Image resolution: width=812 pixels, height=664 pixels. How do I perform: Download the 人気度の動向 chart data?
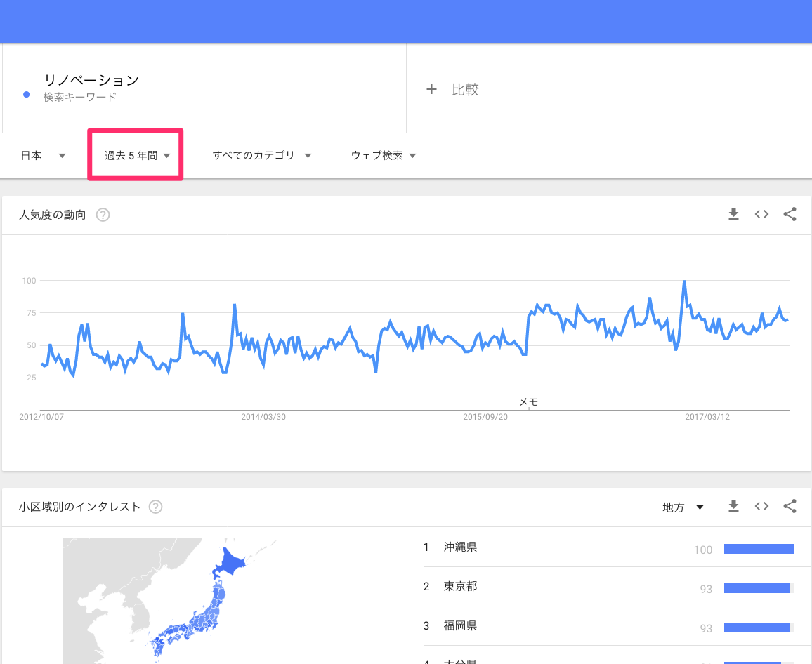733,214
